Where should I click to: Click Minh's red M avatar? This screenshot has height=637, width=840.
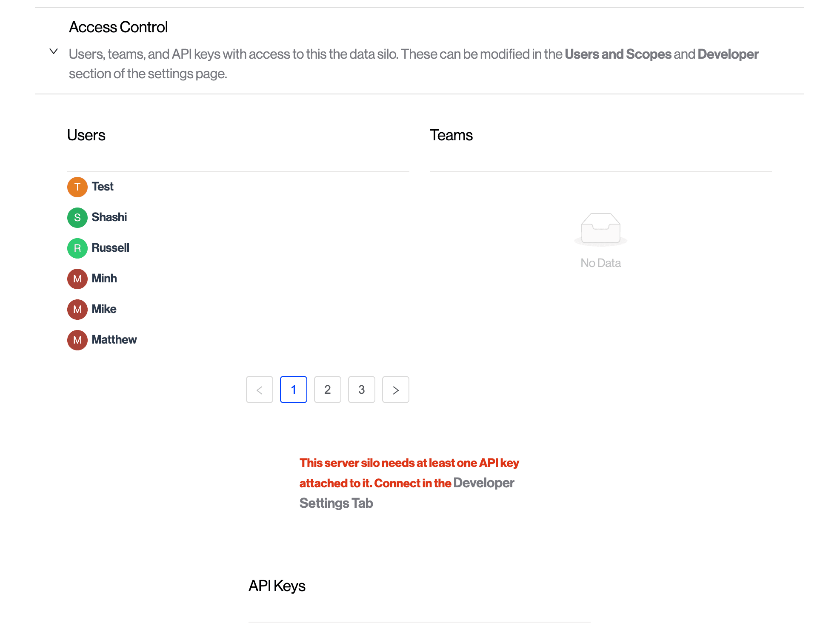tap(77, 279)
